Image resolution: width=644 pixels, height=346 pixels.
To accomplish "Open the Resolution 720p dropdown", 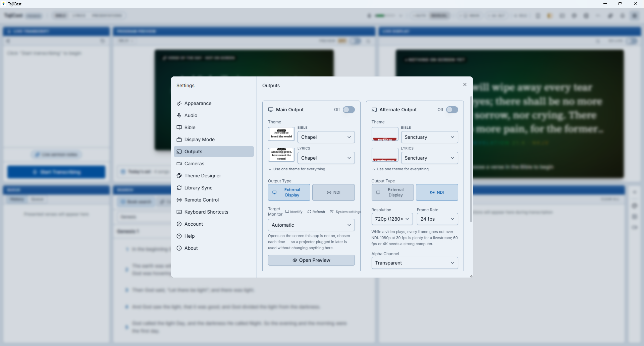I will click(392, 219).
